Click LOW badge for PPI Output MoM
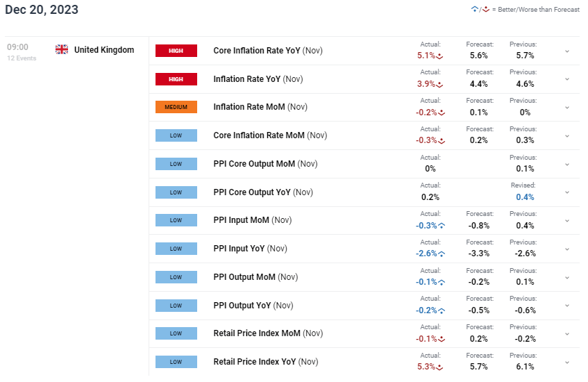This screenshot has height=382, width=588. tap(176, 277)
